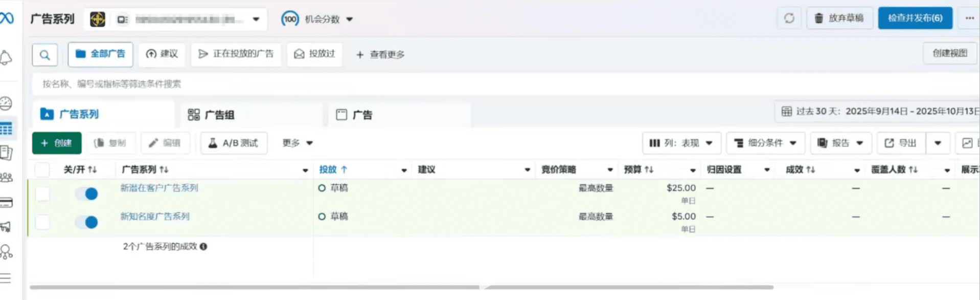Viewport: 980px width, 300px height.
Task: Check the 新潜在客户广告系列 row checkbox
Action: click(x=42, y=194)
